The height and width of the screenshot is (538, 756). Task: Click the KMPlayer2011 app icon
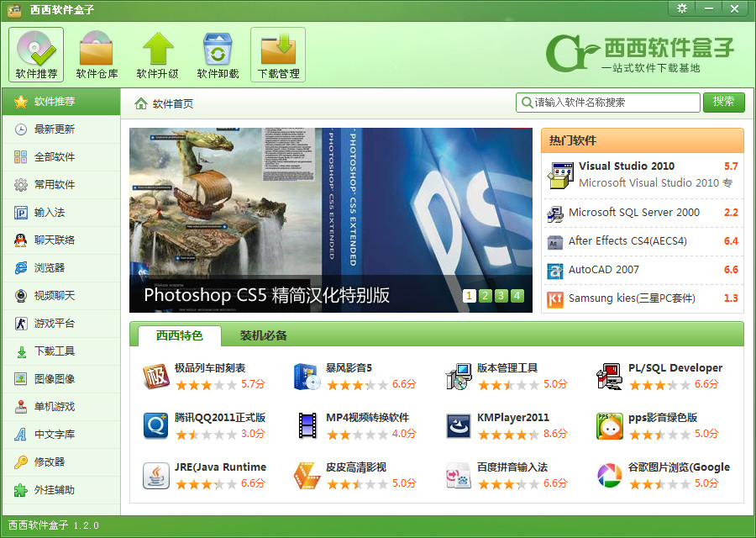[x=459, y=426]
